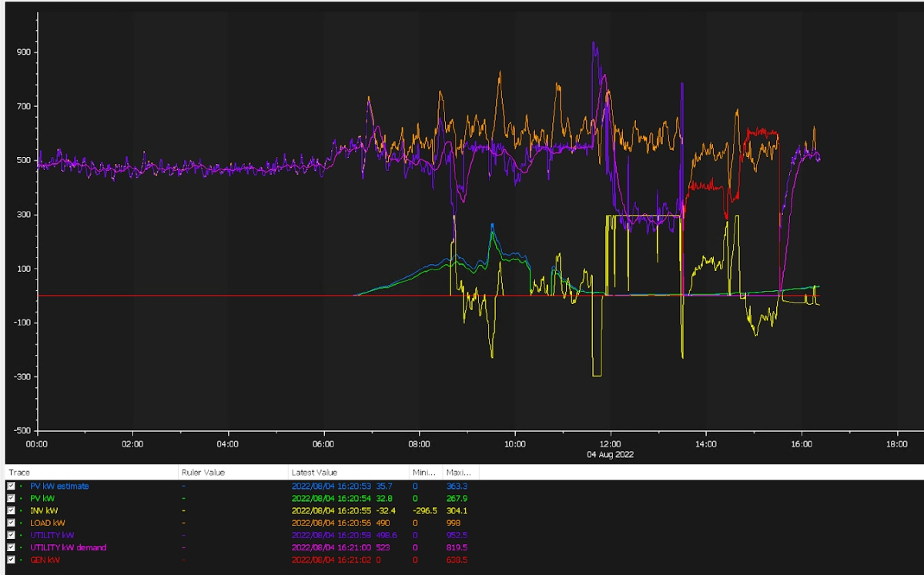Uncheck the PV kW trace checkbox

click(11, 498)
